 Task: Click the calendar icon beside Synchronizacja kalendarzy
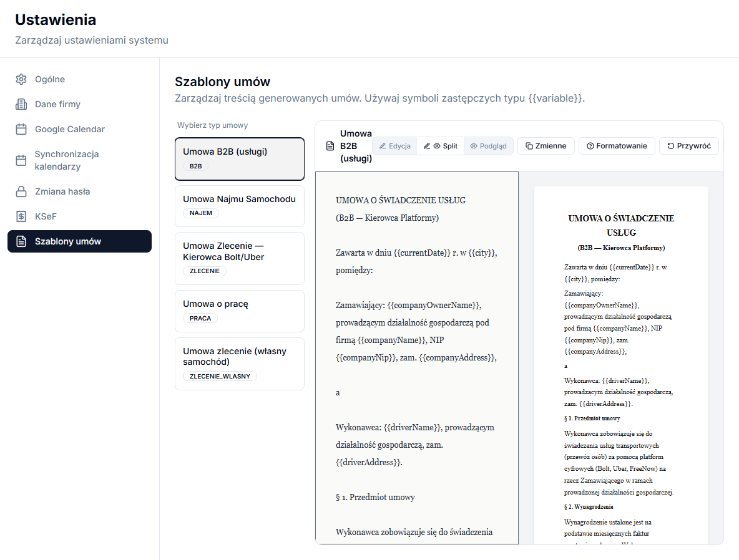pyautogui.click(x=21, y=160)
